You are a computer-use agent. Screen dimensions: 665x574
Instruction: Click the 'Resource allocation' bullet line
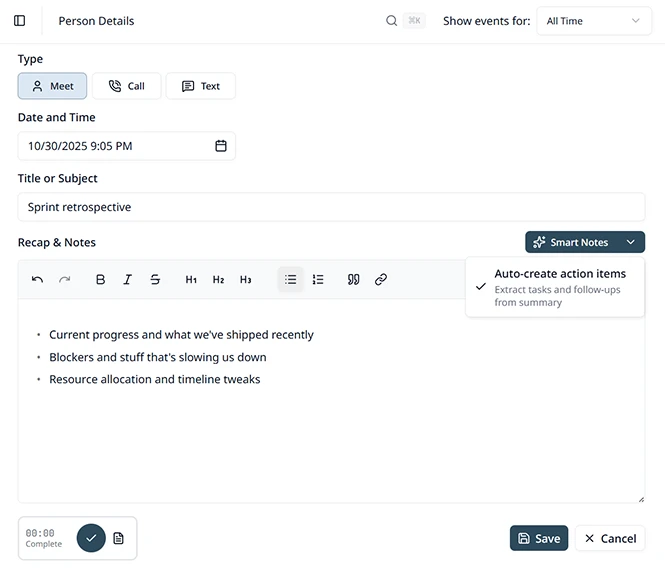coord(155,379)
